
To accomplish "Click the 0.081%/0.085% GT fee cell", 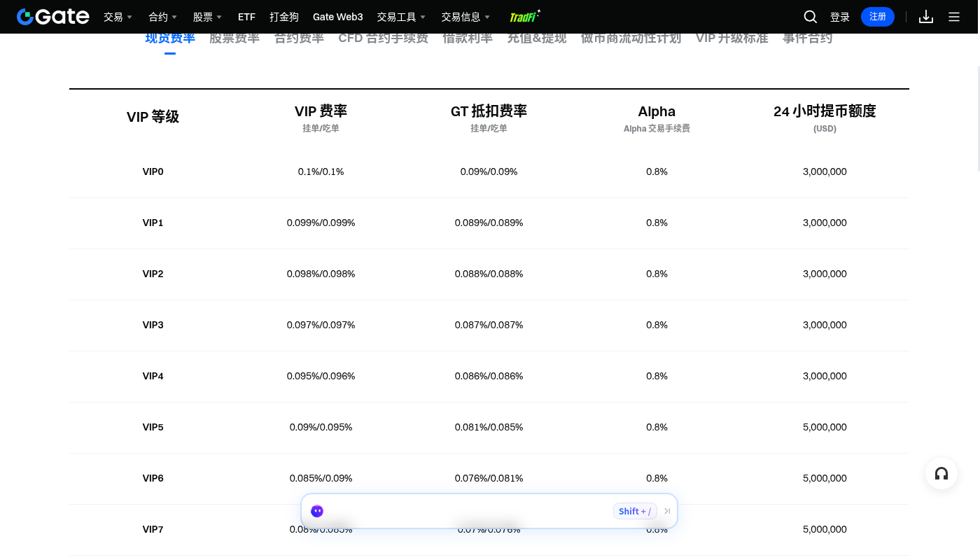I will [489, 427].
